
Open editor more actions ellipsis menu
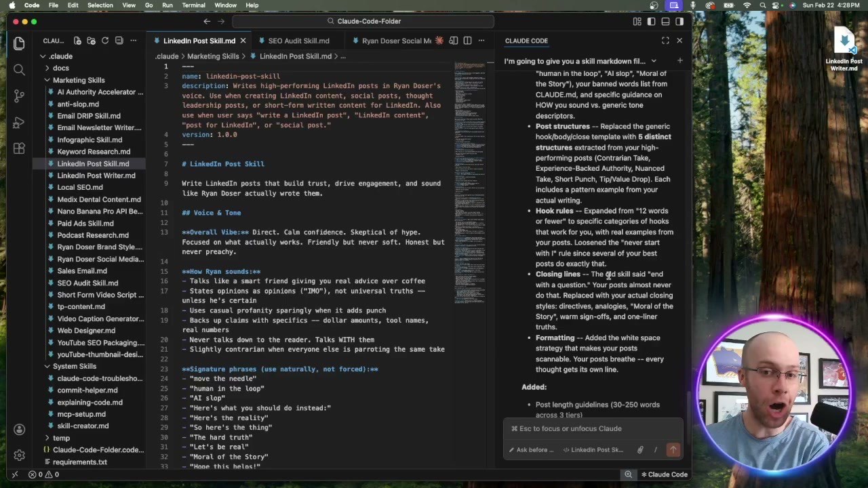[481, 41]
